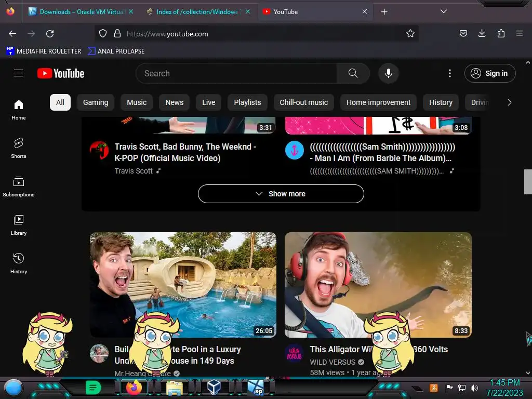Open Library in sidebar
Image resolution: width=532 pixels, height=399 pixels.
pyautogui.click(x=19, y=225)
